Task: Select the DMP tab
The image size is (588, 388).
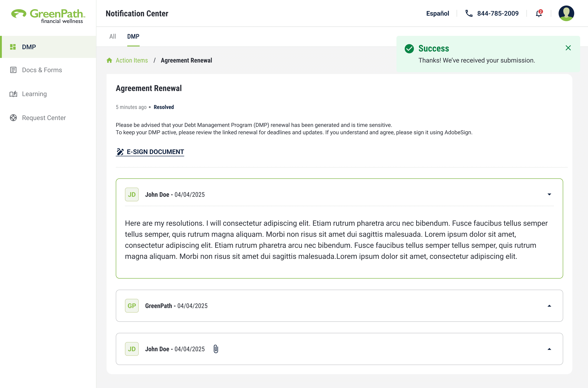Action: tap(133, 37)
